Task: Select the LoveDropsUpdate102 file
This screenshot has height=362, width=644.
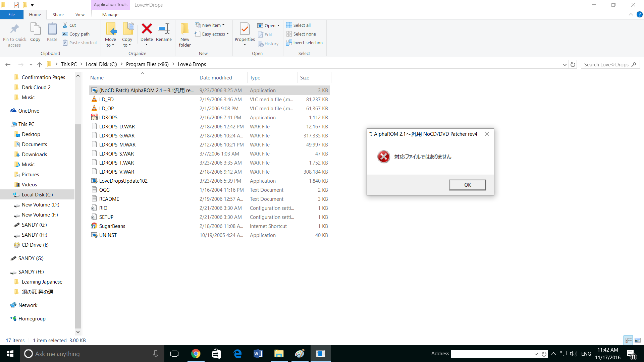Action: 209,181
